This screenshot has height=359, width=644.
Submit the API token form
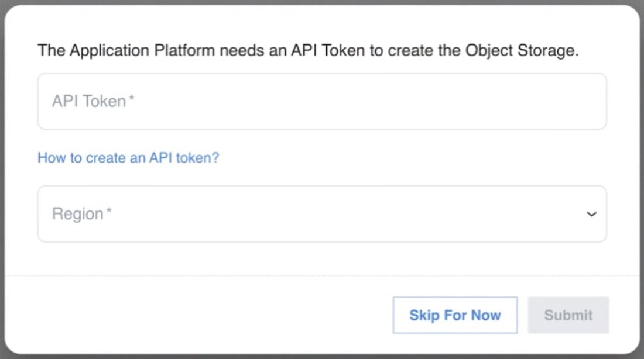pos(568,315)
